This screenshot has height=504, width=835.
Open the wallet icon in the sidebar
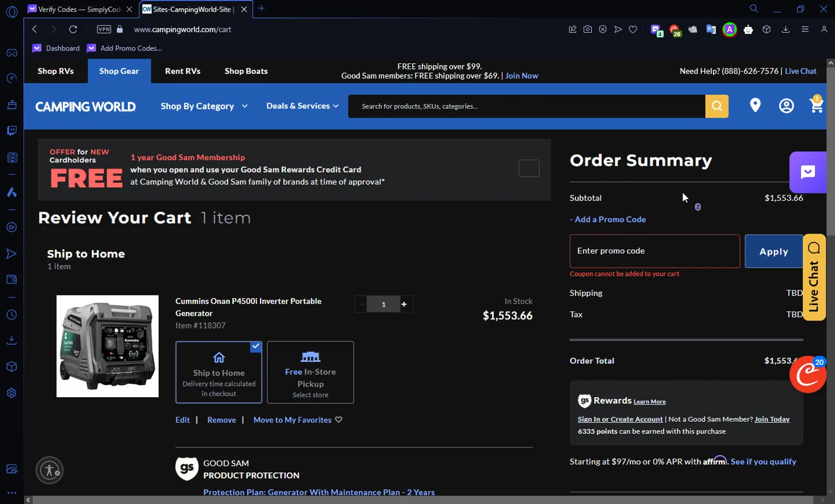coord(12,279)
